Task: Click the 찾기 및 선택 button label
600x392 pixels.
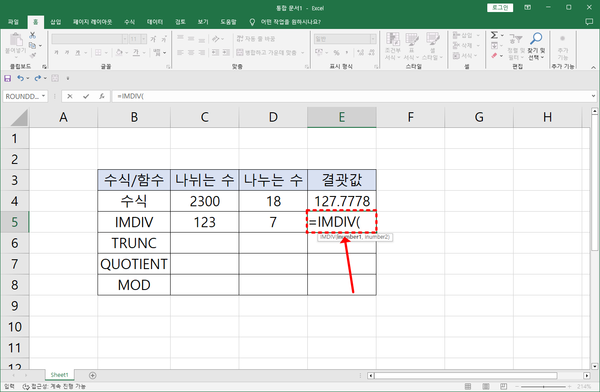Action: [x=536, y=54]
